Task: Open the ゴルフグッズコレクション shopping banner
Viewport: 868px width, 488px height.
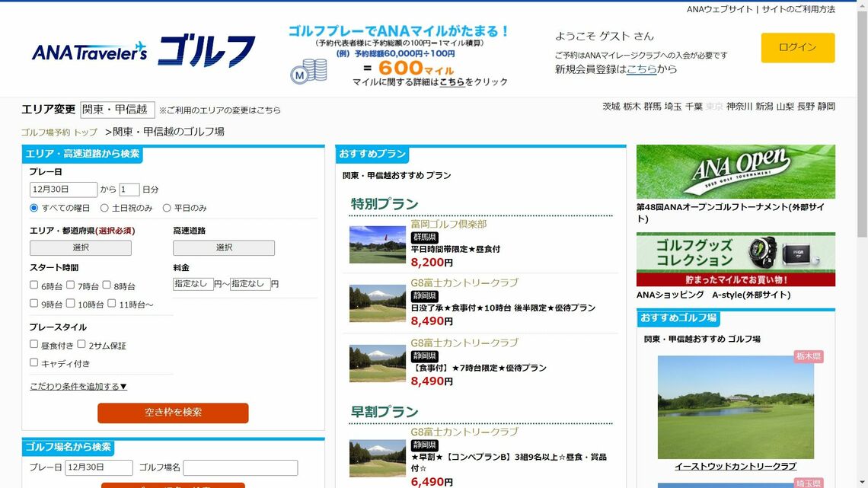Action: tap(735, 259)
